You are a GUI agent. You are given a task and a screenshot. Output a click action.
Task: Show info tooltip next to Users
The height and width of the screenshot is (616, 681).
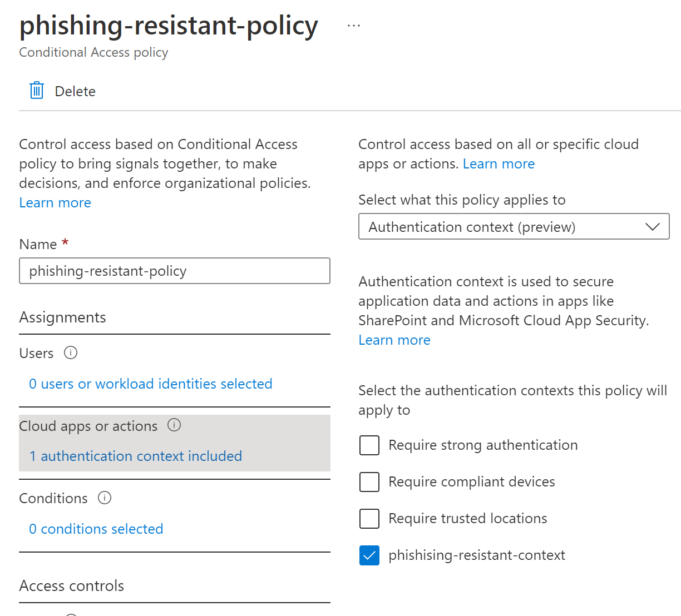coord(71,353)
